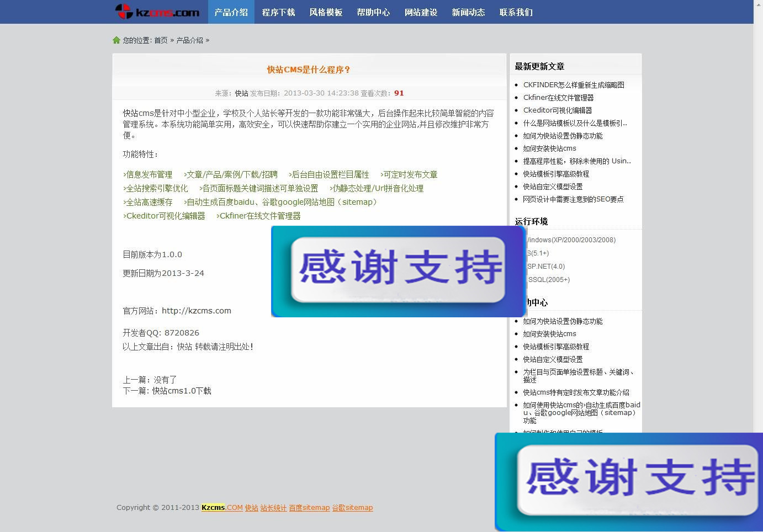The height and width of the screenshot is (532, 763).
Task: Go to the 风格模板 nav tab
Action: [x=326, y=12]
